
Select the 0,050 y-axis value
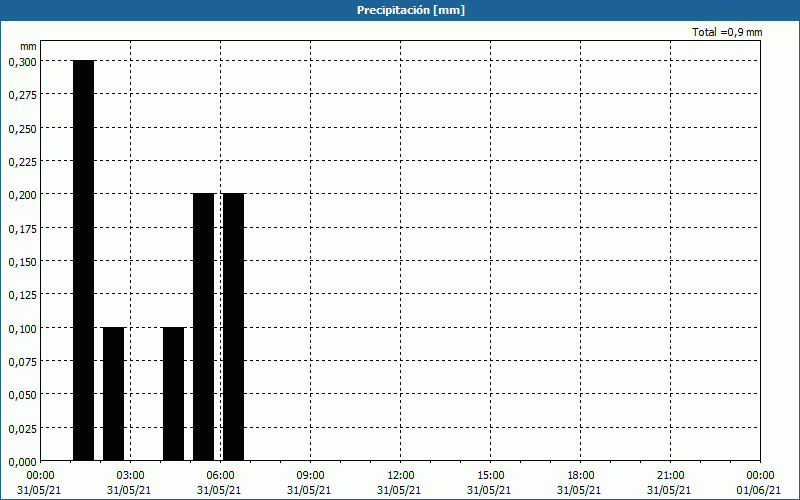[x=22, y=395]
